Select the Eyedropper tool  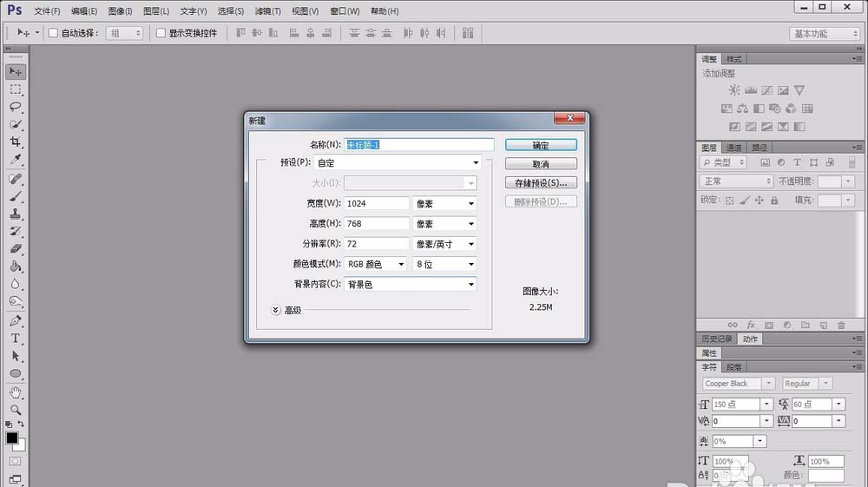coord(16,160)
